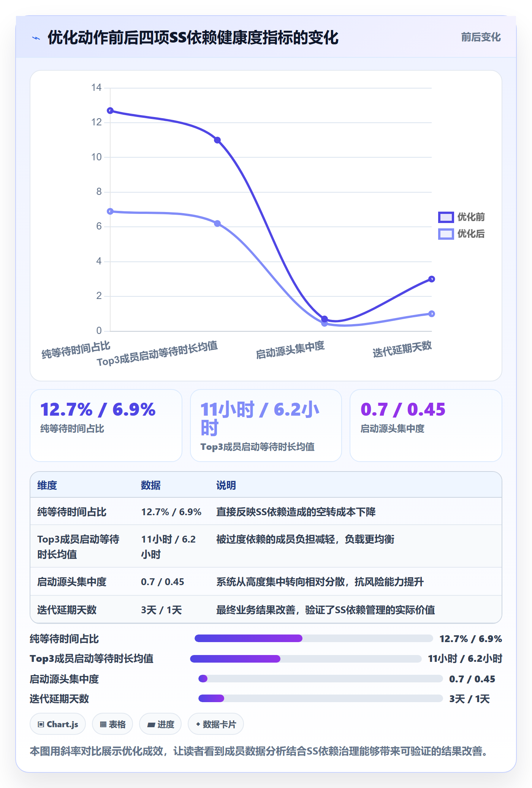Screen dimensions: 532x788
Task: Click the Chart.js tag chip
Action: click(x=58, y=724)
